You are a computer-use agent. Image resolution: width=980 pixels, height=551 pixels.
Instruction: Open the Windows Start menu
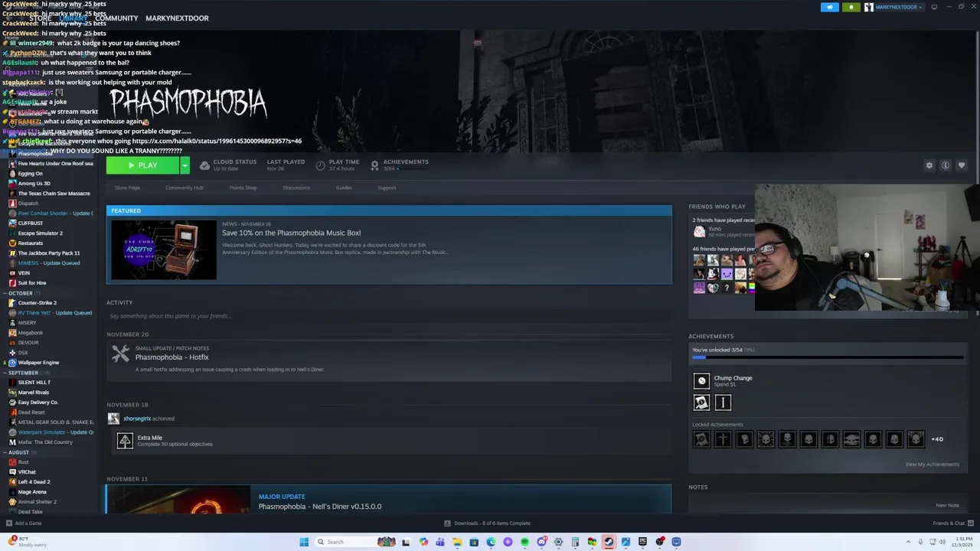click(304, 542)
